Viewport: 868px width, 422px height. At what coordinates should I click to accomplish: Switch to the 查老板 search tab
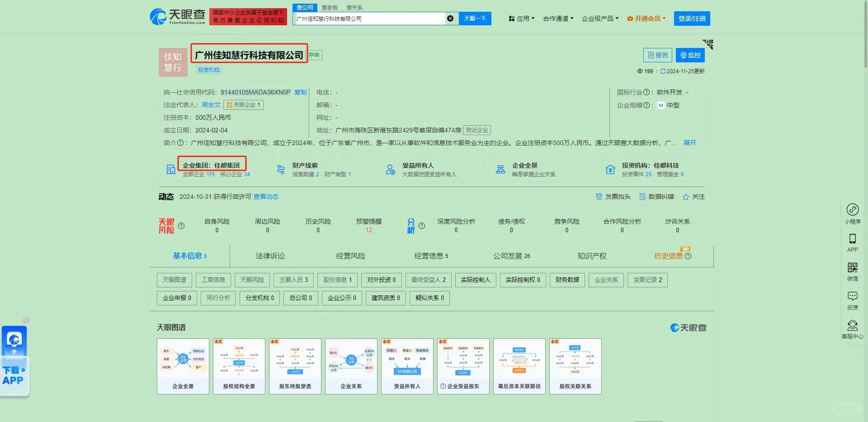pos(330,8)
